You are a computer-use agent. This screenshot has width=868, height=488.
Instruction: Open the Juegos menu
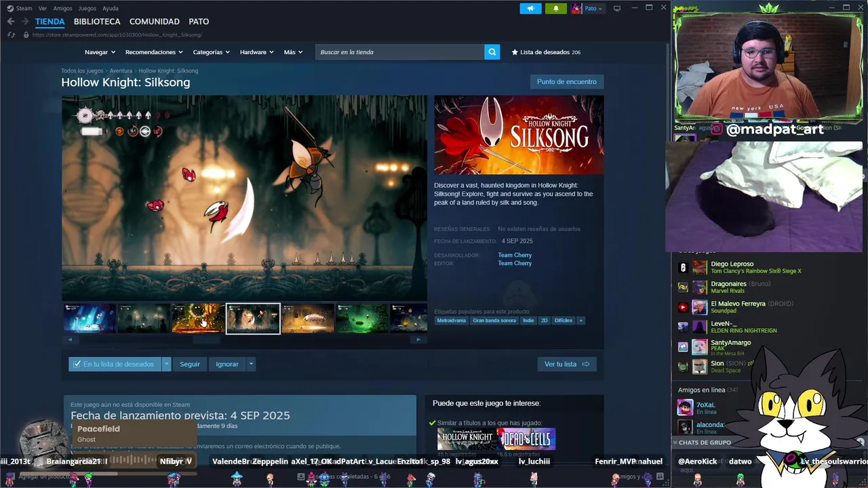87,8
